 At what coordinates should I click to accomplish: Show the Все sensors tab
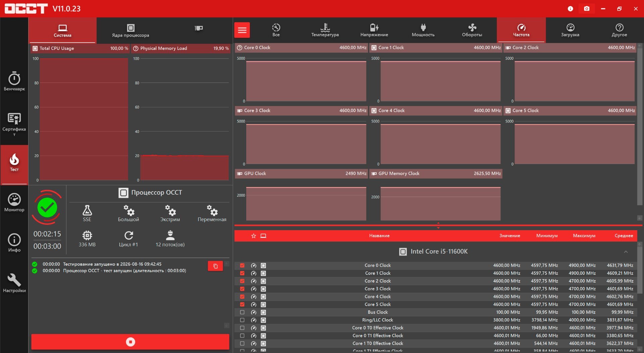pyautogui.click(x=276, y=30)
